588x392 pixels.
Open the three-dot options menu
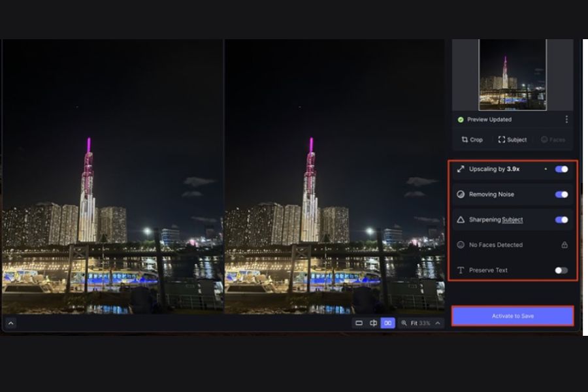pyautogui.click(x=566, y=120)
